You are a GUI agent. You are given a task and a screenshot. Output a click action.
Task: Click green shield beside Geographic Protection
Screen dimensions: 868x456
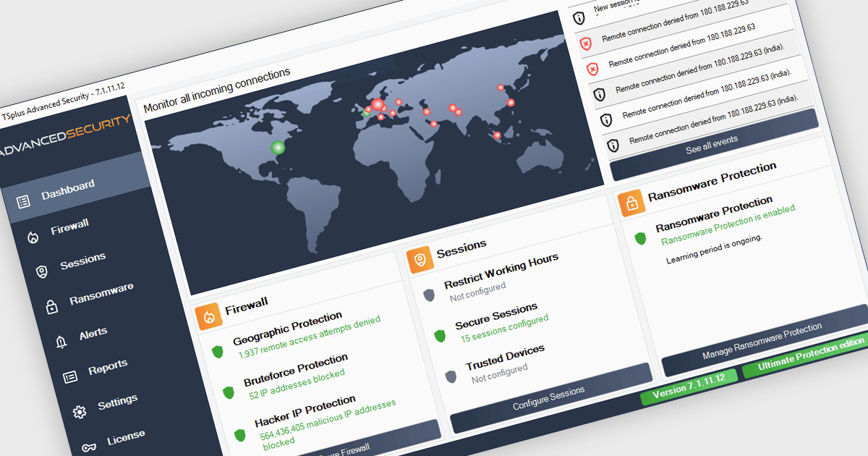(x=217, y=351)
